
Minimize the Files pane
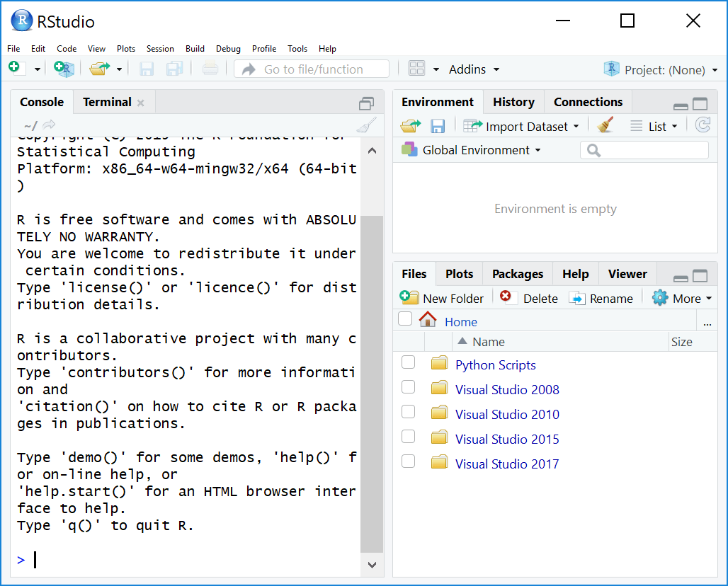[x=681, y=278]
